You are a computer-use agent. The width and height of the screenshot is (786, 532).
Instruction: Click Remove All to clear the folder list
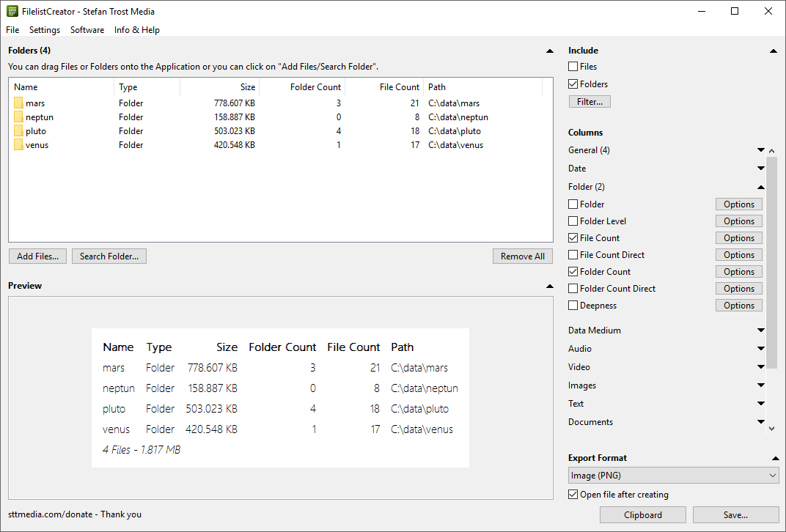click(x=522, y=256)
